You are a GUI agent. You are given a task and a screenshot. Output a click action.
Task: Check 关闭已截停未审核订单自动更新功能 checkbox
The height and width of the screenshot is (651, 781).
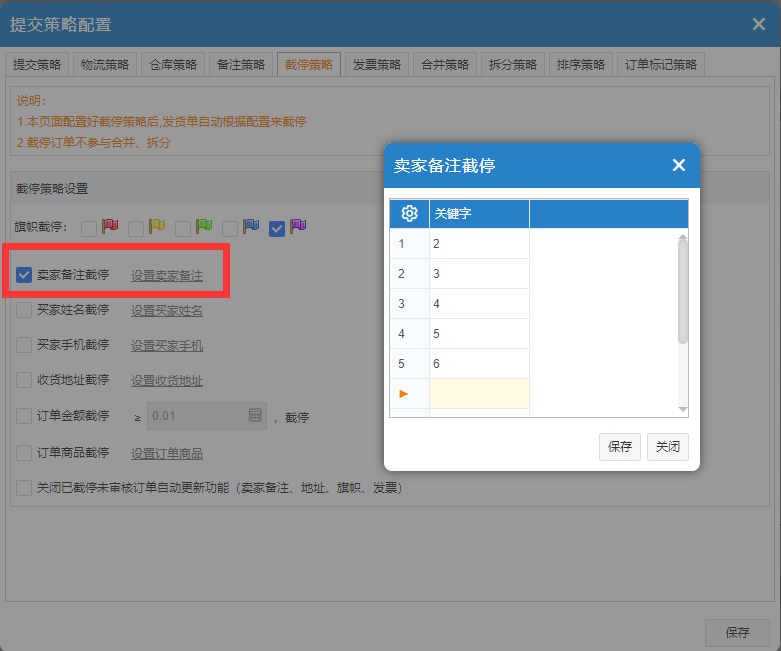coord(24,488)
